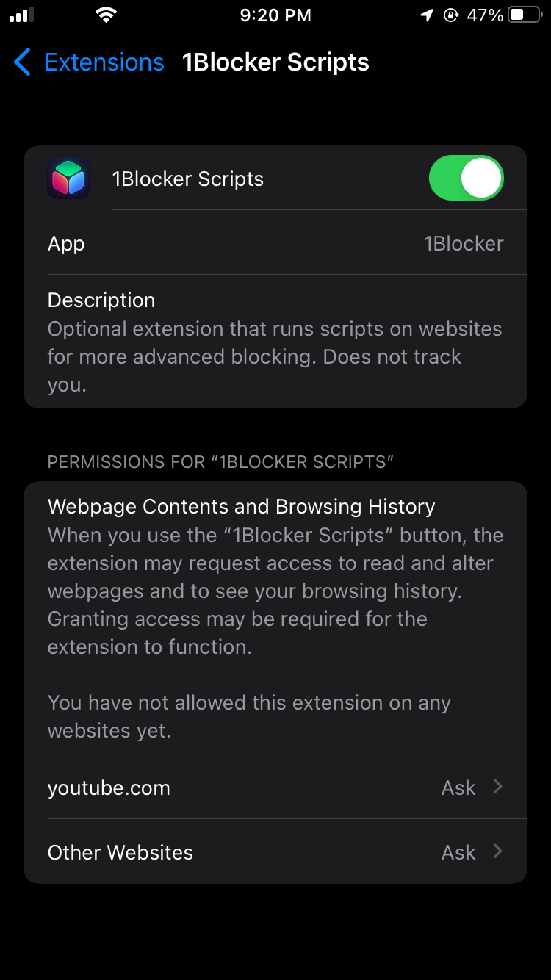Tap the orientation lock status icon

coord(451,15)
